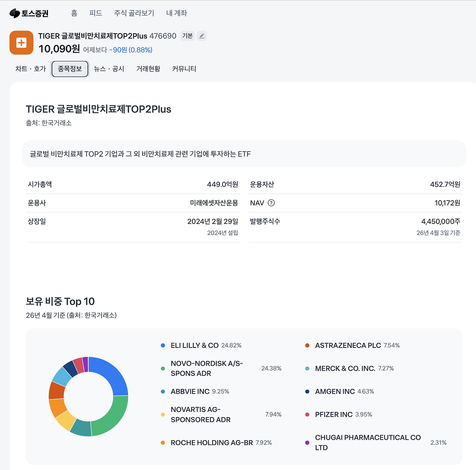
Task: Click ABBVIE INC holding name
Action: coord(190,391)
